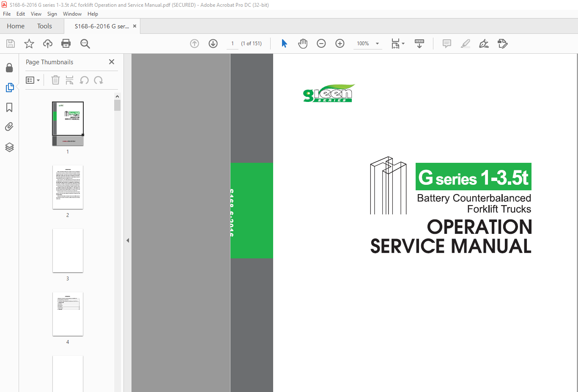Click the cloud upload share icon

48,44
